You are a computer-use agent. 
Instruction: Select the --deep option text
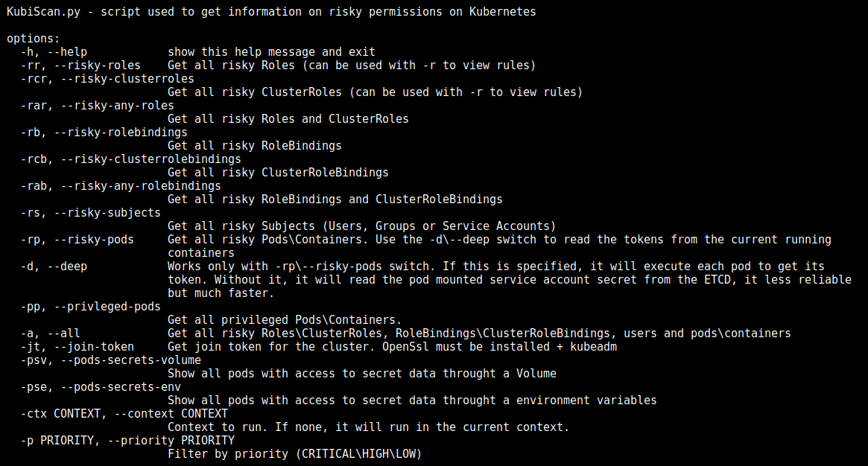[68, 266]
